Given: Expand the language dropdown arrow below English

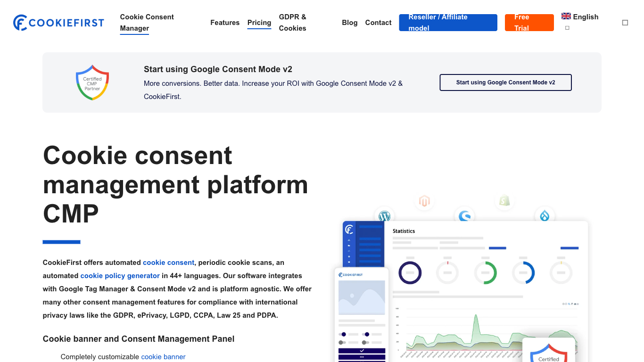Looking at the screenshot, I should click(567, 28).
